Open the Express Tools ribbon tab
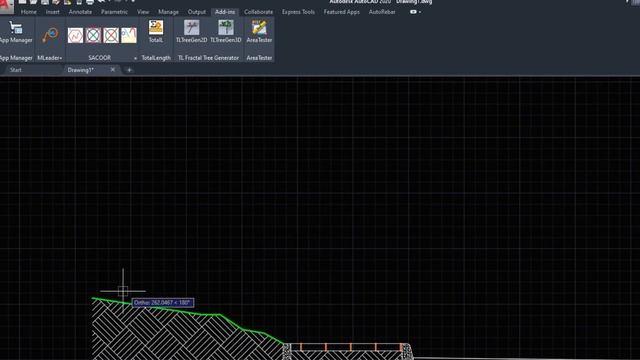 [298, 12]
